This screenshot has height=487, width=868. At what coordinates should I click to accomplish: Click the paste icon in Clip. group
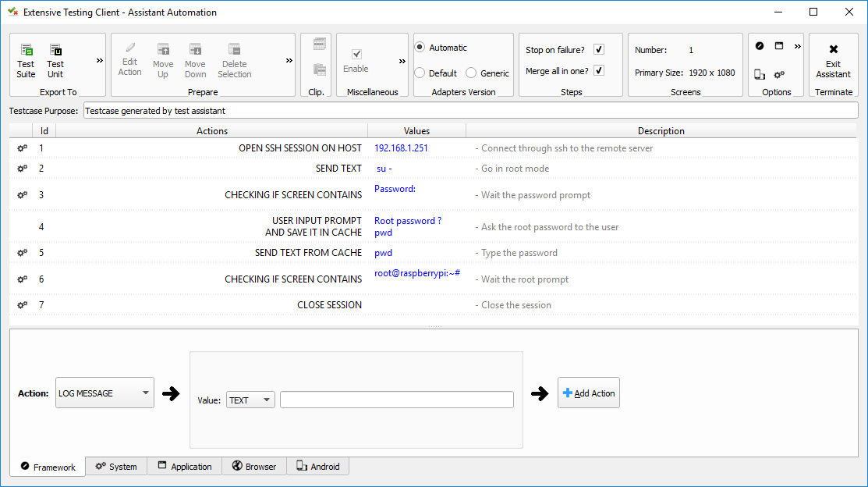(320, 69)
